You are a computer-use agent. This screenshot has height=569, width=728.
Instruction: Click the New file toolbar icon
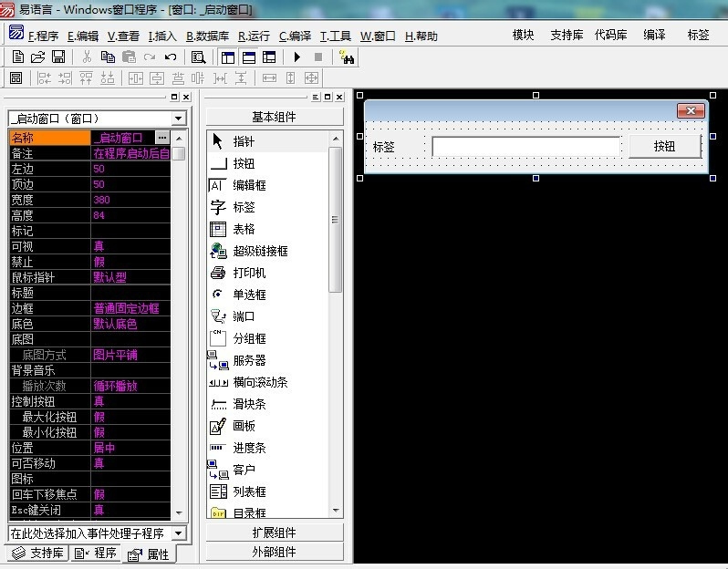(x=17, y=57)
